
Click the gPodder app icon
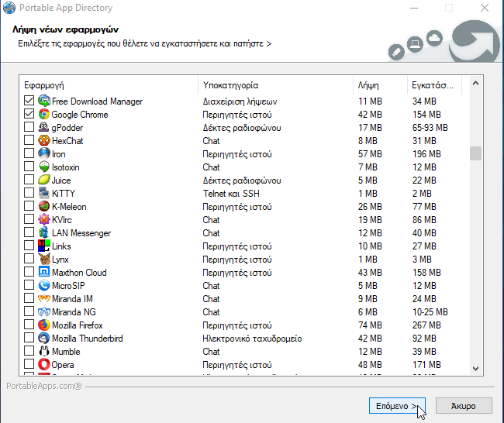click(44, 128)
